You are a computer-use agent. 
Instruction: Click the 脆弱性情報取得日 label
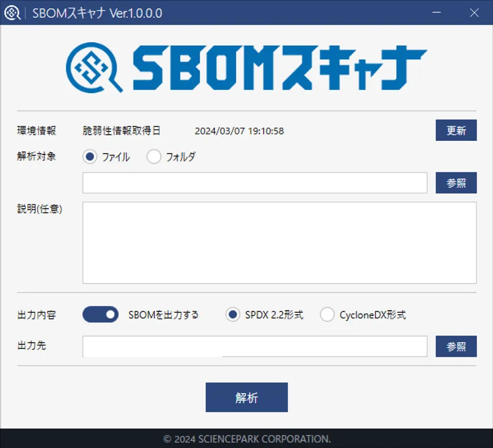121,130
